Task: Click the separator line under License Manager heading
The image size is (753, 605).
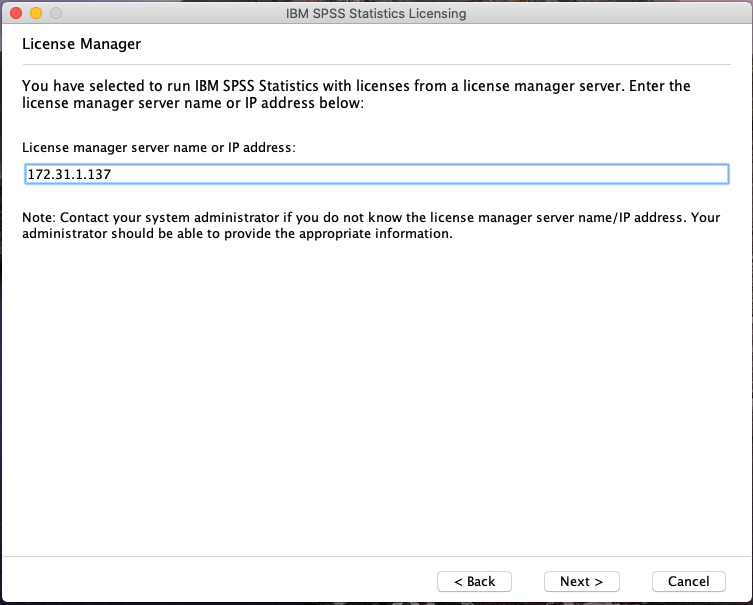Action: [376, 65]
